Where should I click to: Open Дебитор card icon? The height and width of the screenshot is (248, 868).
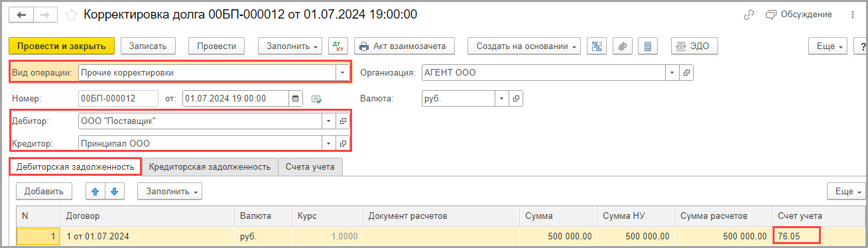(343, 121)
